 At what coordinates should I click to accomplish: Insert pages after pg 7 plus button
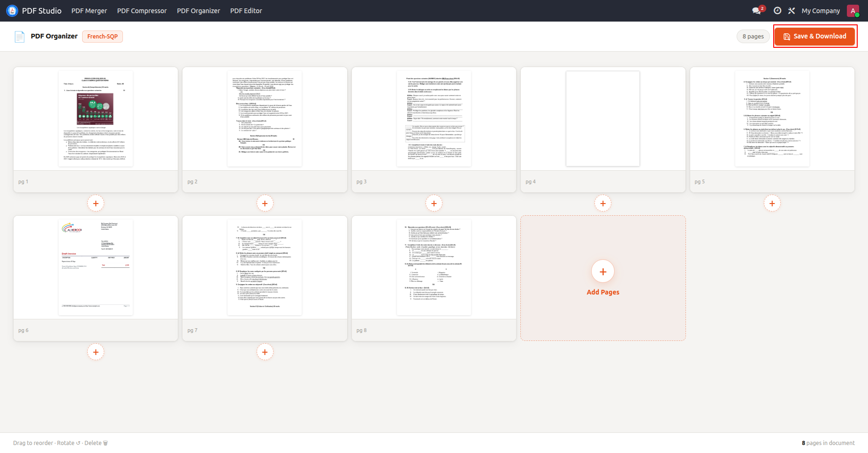[265, 352]
